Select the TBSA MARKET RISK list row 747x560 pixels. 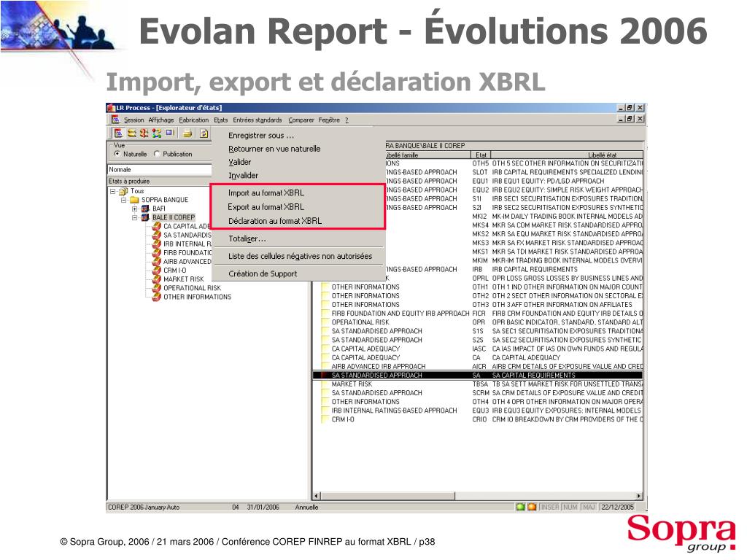click(x=478, y=384)
